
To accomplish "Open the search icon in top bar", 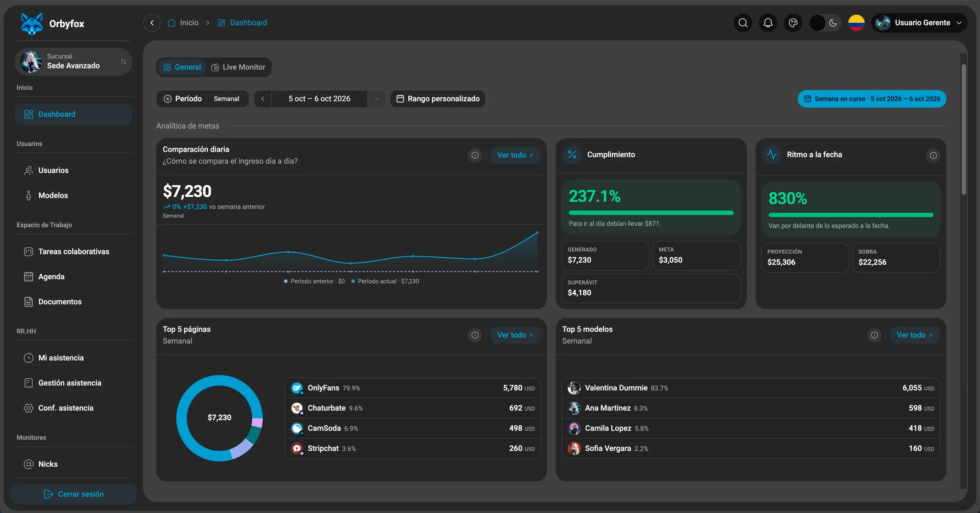I will pos(743,23).
